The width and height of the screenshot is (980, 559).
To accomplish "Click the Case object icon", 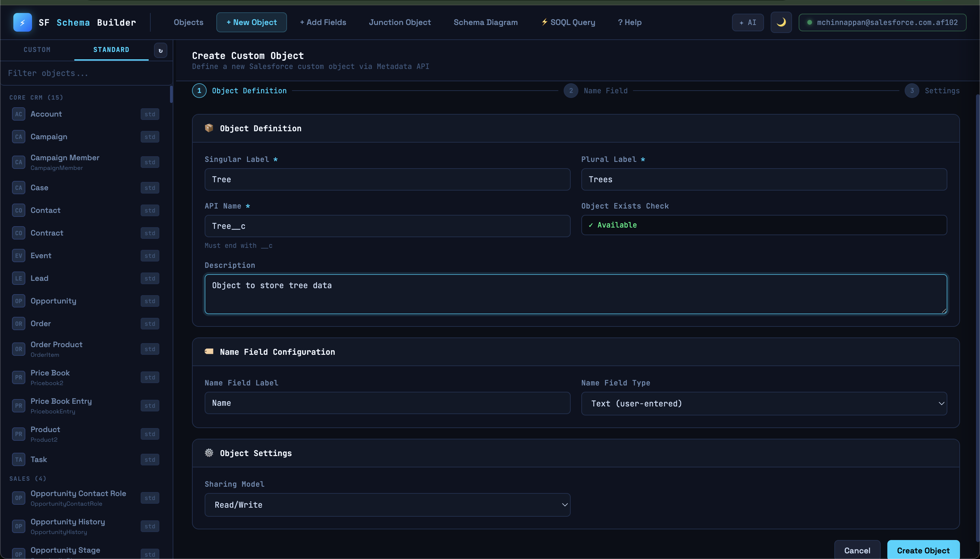I will pyautogui.click(x=18, y=188).
